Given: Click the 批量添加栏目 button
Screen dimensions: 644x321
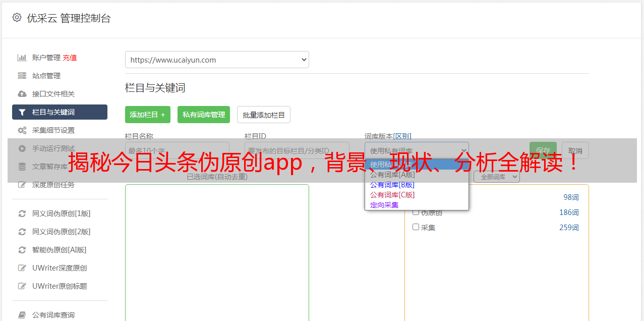Looking at the screenshot, I should pos(264,115).
